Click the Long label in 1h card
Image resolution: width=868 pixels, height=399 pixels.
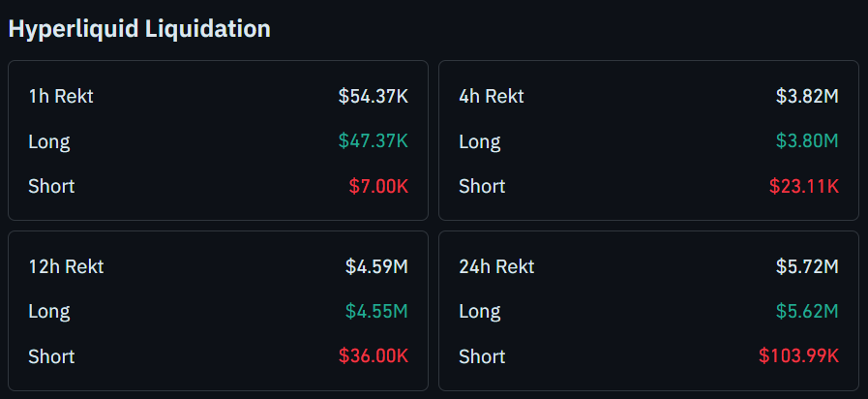[49, 140]
